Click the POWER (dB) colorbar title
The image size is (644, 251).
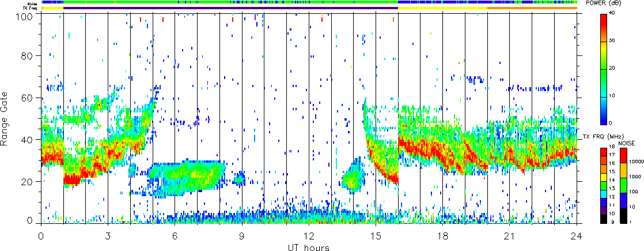coord(603,3)
